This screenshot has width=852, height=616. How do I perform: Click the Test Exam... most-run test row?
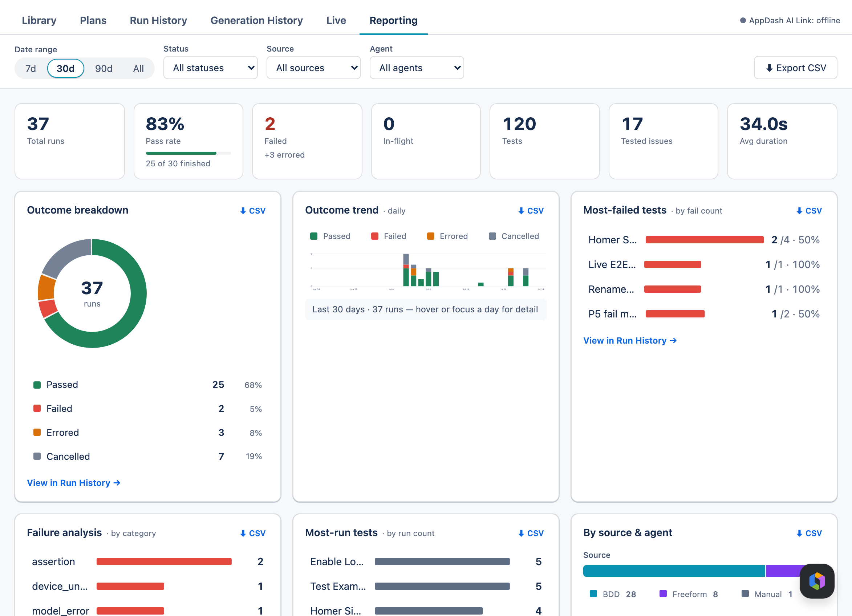point(426,586)
